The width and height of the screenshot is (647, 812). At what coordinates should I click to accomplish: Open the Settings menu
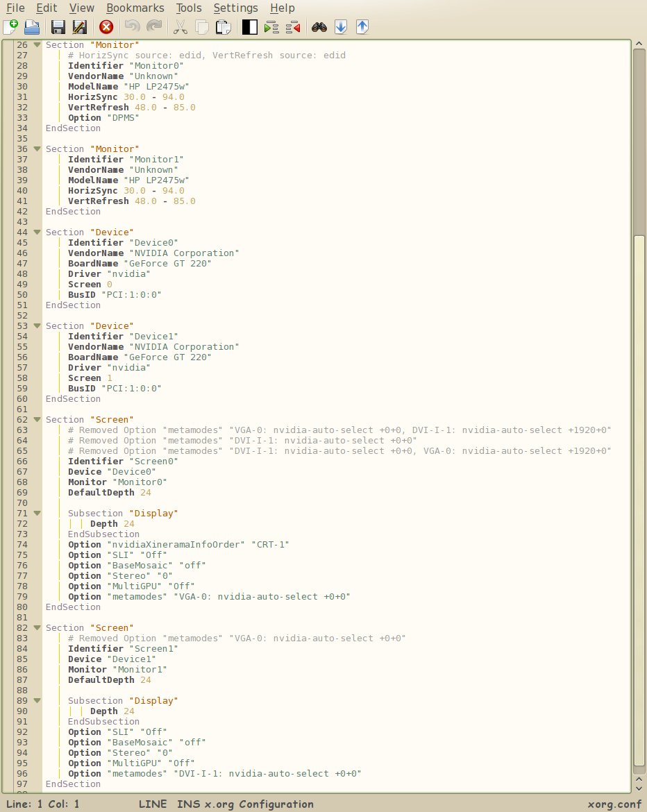click(236, 8)
